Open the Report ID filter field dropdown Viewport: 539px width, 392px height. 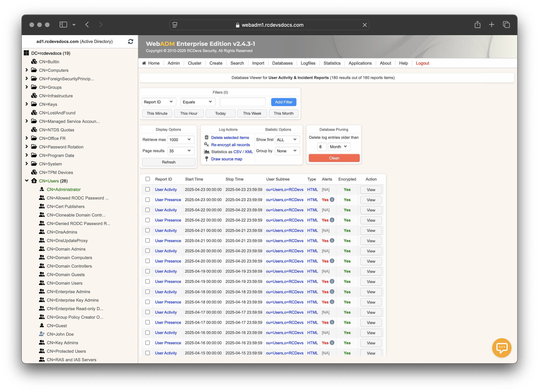click(x=159, y=102)
